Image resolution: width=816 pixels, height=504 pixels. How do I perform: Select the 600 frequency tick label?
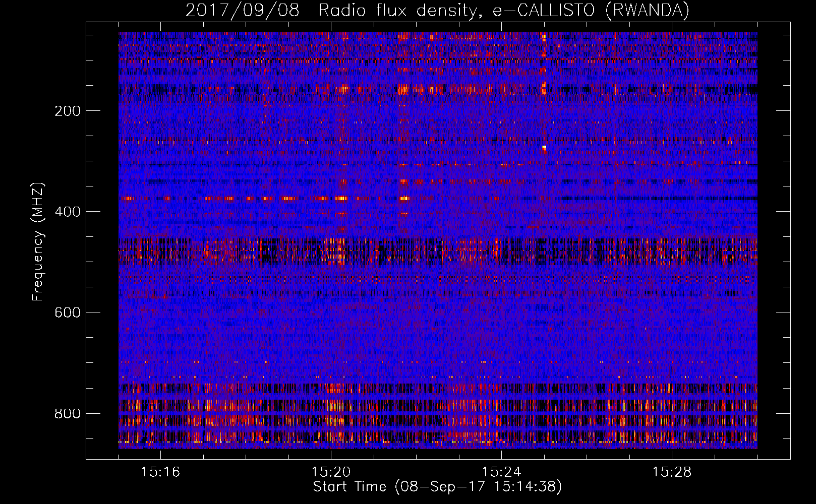point(68,312)
